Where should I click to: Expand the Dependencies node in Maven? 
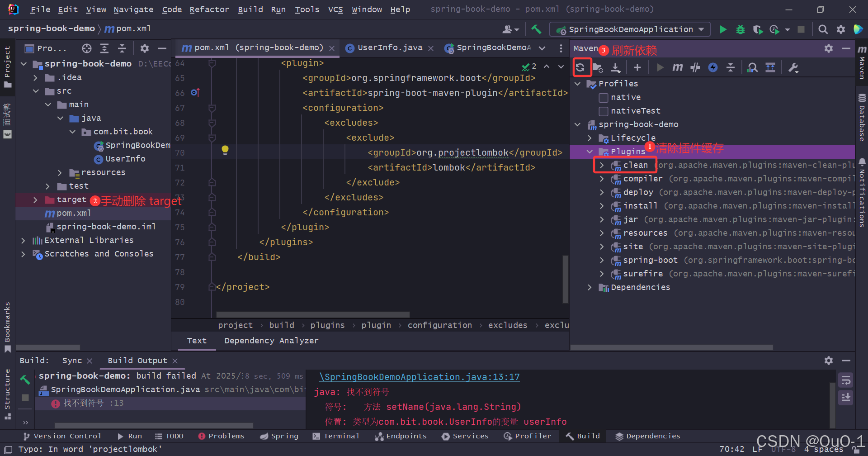[590, 287]
